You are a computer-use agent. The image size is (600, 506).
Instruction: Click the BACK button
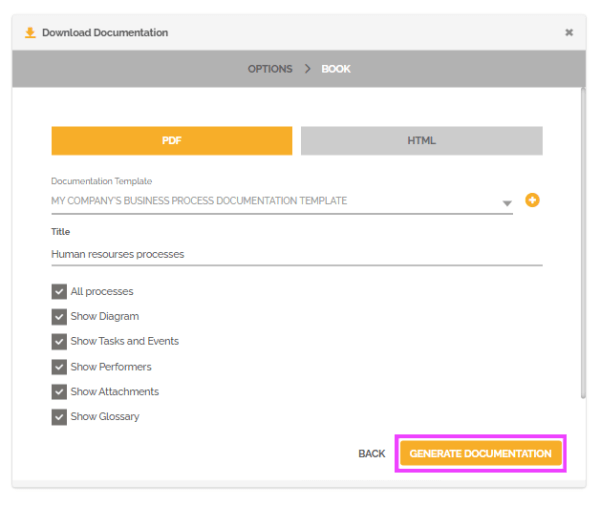372,454
